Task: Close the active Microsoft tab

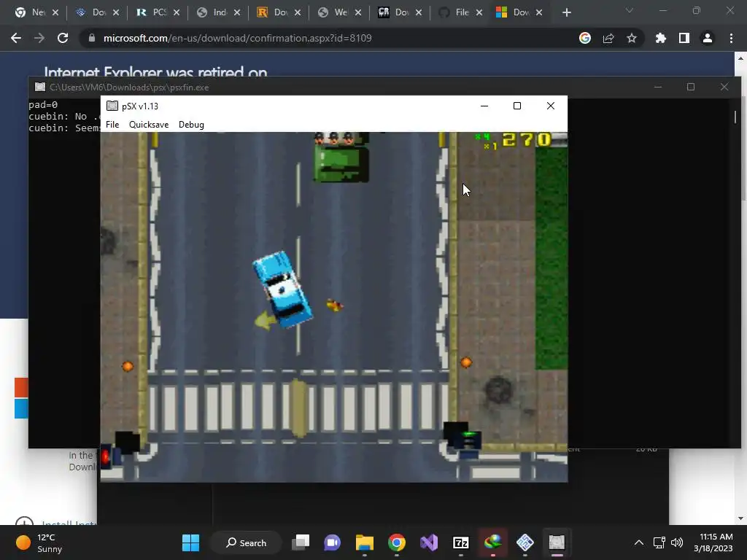Action: (539, 12)
